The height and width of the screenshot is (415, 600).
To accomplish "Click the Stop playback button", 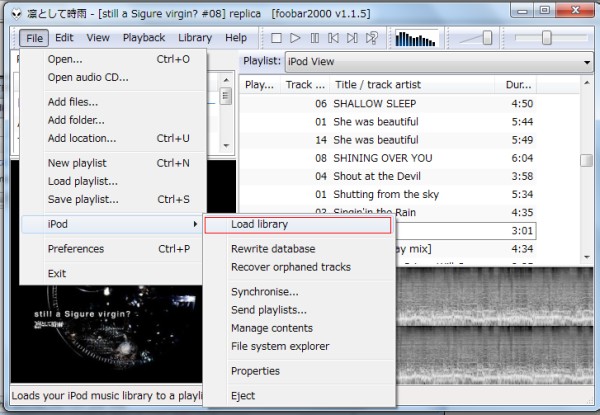I will 277,38.
